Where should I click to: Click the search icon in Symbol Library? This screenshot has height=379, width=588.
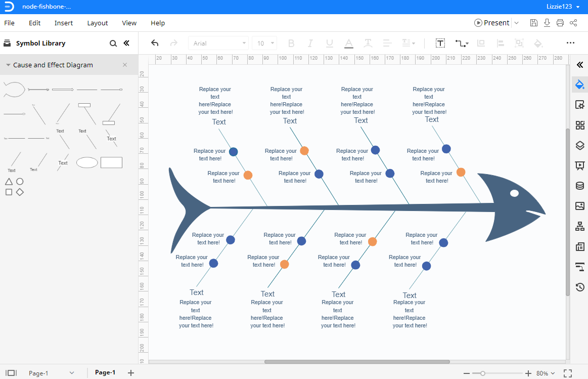point(113,43)
